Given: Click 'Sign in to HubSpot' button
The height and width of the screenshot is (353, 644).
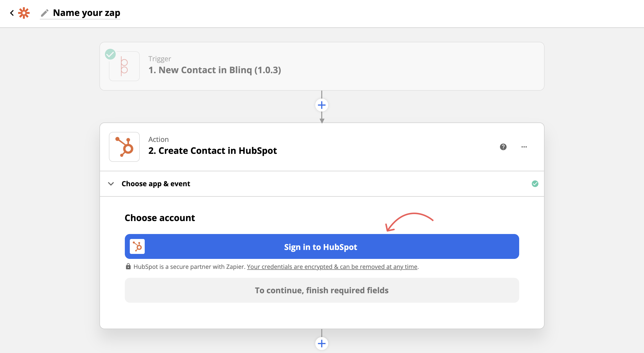Looking at the screenshot, I should pyautogui.click(x=322, y=247).
